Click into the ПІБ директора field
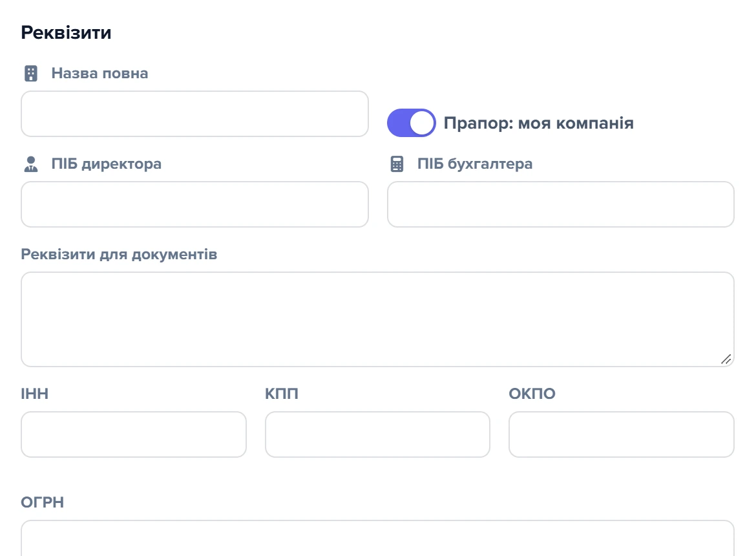This screenshot has height=556, width=756. coord(194,204)
